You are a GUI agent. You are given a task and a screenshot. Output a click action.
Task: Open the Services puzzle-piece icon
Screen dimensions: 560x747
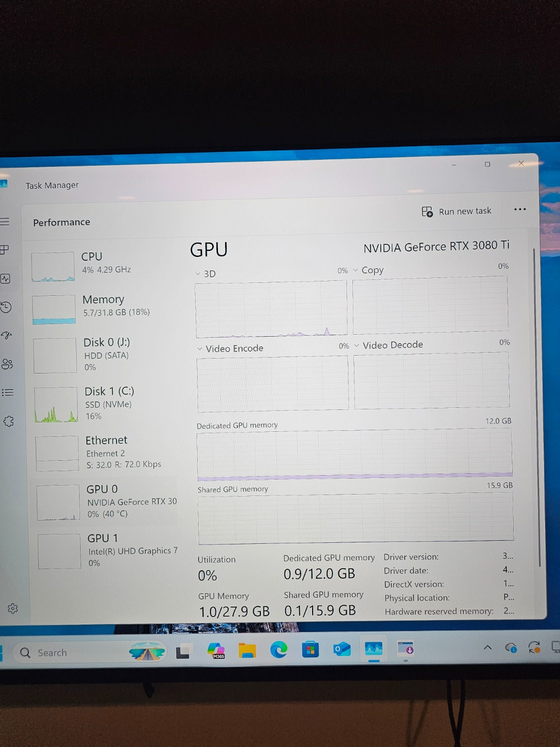[8, 421]
